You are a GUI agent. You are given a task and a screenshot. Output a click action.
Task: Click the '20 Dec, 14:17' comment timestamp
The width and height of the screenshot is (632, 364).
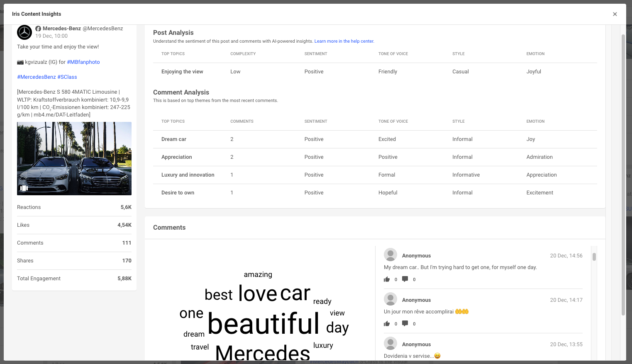566,300
